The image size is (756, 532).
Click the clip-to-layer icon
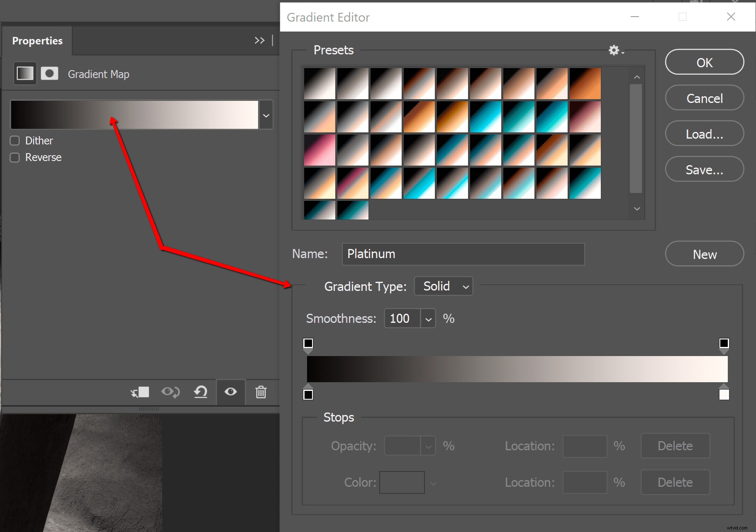coord(140,392)
